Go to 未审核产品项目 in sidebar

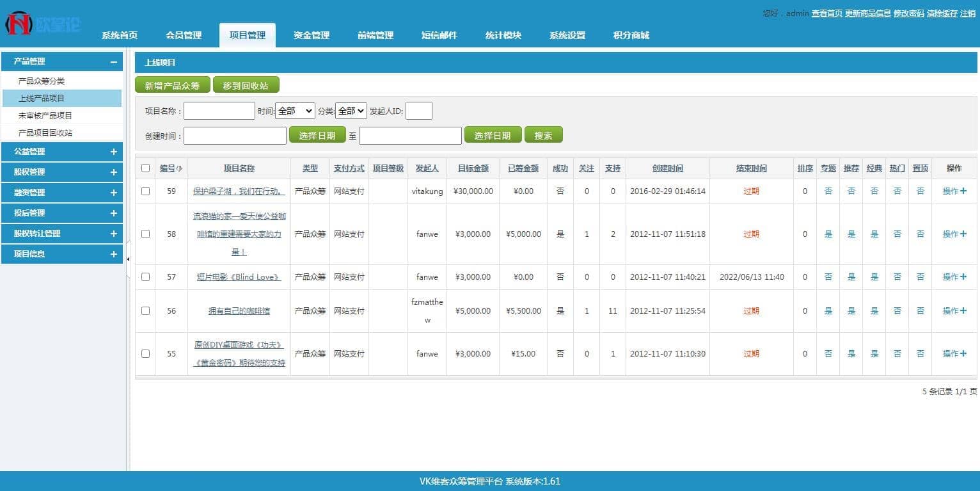pos(45,116)
